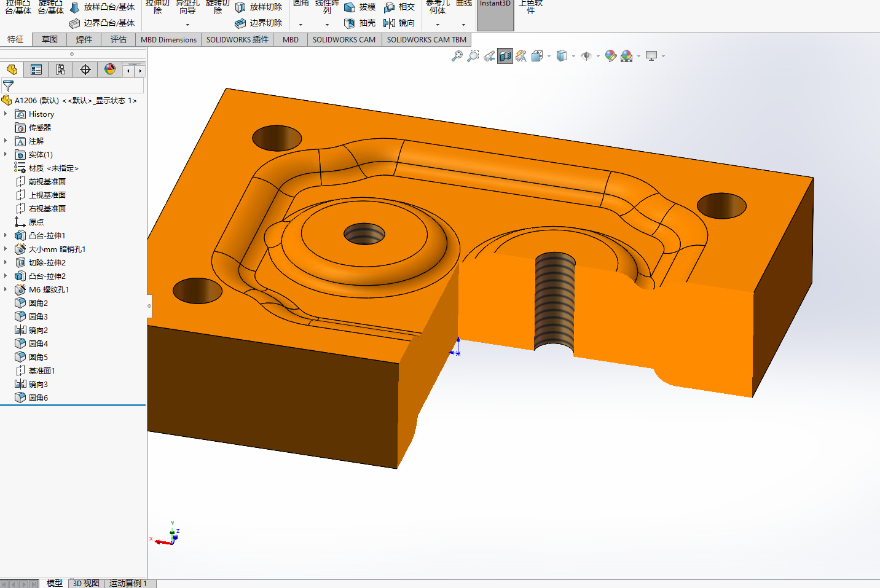The width and height of the screenshot is (880, 588).
Task: Click the Zoom to Fit icon
Action: coord(457,56)
